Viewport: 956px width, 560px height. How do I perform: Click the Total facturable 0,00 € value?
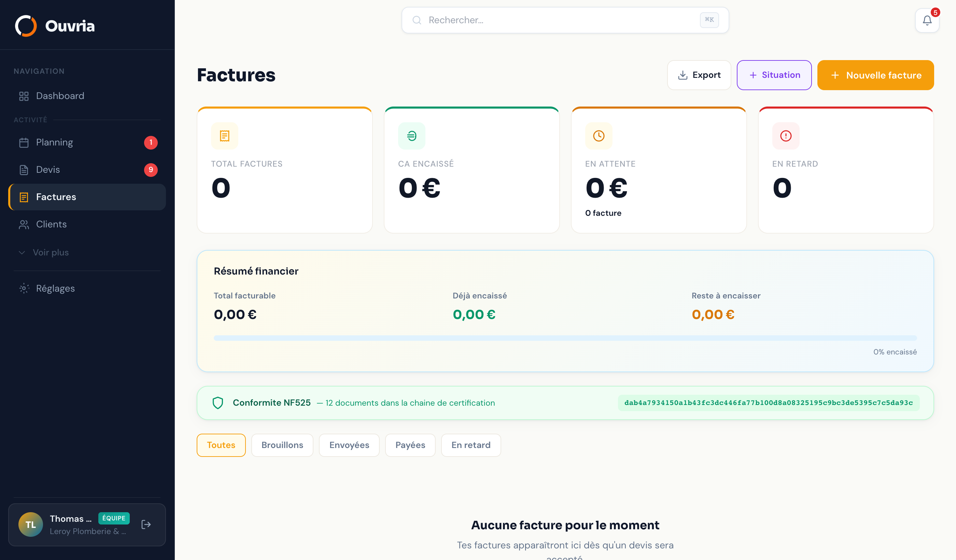click(x=235, y=314)
